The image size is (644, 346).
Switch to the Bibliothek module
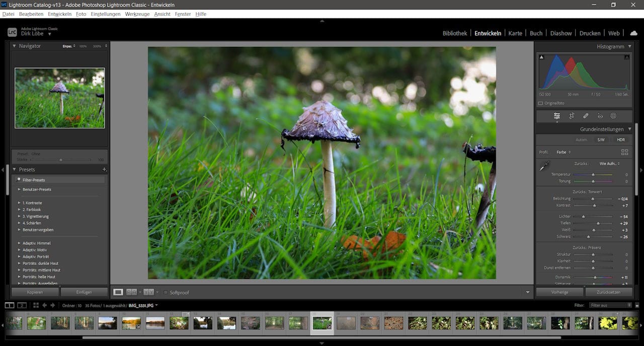coord(454,33)
